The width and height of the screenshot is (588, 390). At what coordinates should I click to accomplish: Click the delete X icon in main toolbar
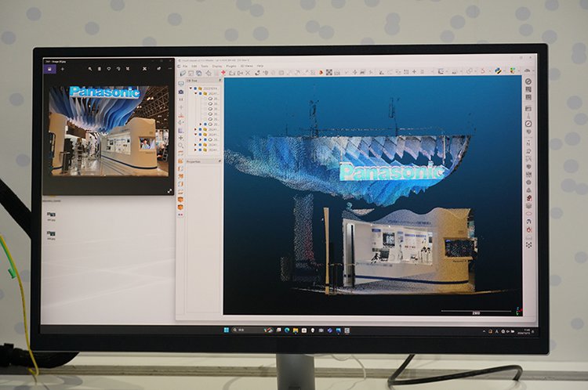[248, 73]
